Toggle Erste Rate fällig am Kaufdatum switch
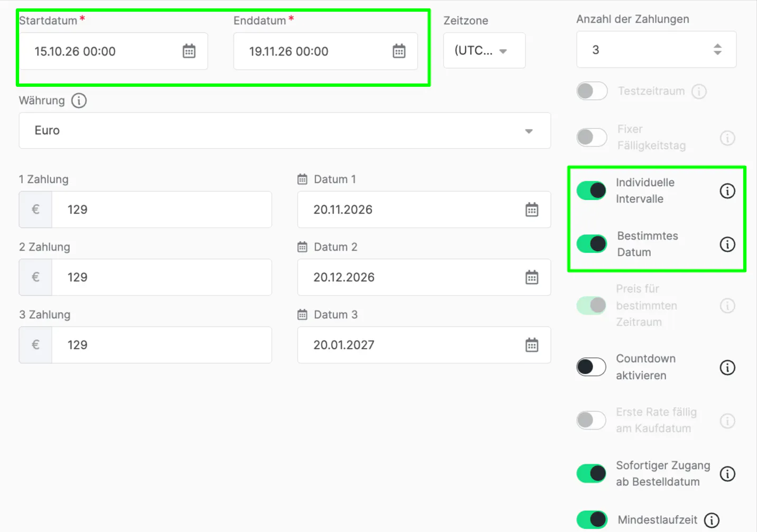This screenshot has height=532, width=757. pos(592,420)
